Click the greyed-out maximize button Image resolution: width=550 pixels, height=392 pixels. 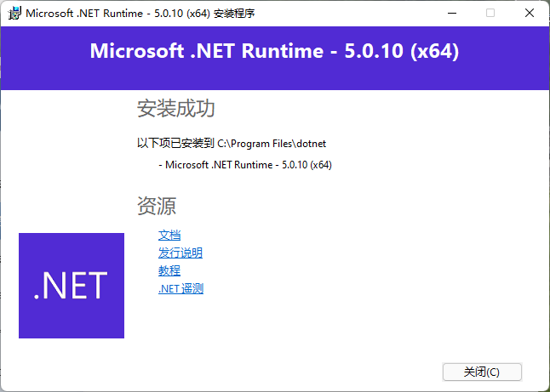click(x=490, y=14)
